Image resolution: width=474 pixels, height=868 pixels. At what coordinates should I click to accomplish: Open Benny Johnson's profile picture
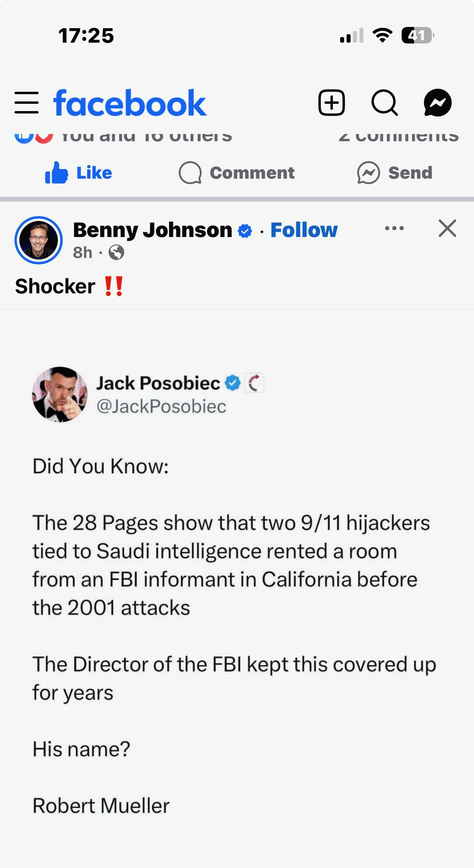point(39,240)
